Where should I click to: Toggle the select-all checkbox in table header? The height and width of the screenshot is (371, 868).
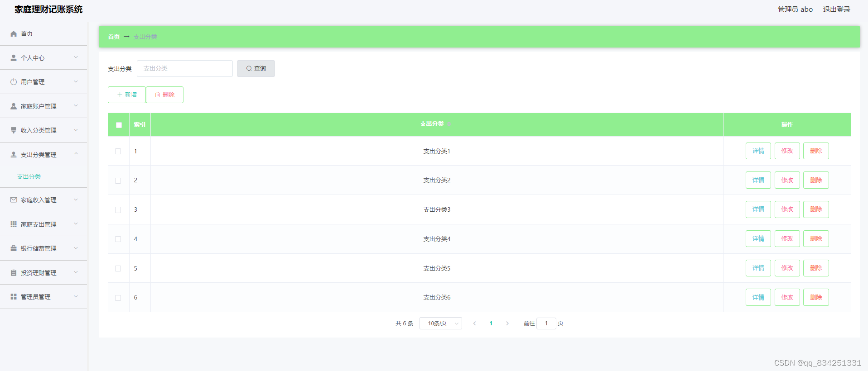119,125
